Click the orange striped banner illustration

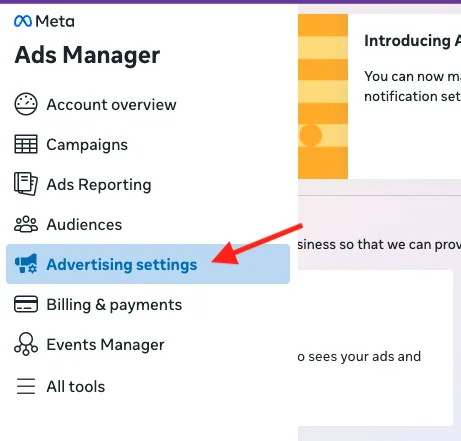point(323,96)
